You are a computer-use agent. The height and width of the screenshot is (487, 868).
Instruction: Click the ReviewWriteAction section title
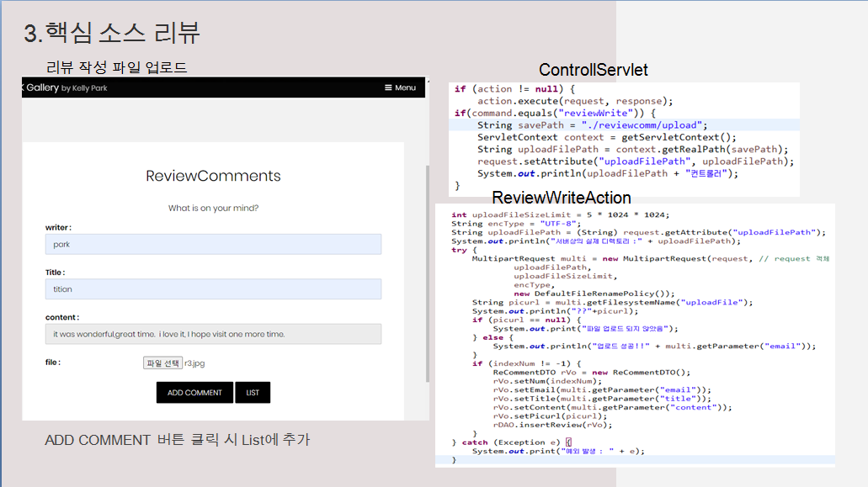[562, 198]
